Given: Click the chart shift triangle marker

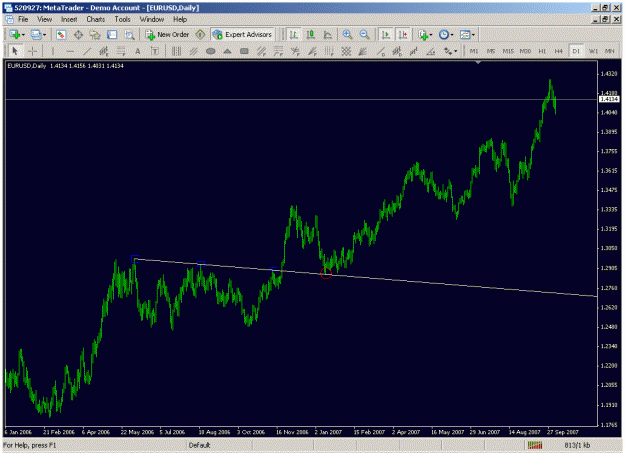Looking at the screenshot, I should (x=478, y=63).
